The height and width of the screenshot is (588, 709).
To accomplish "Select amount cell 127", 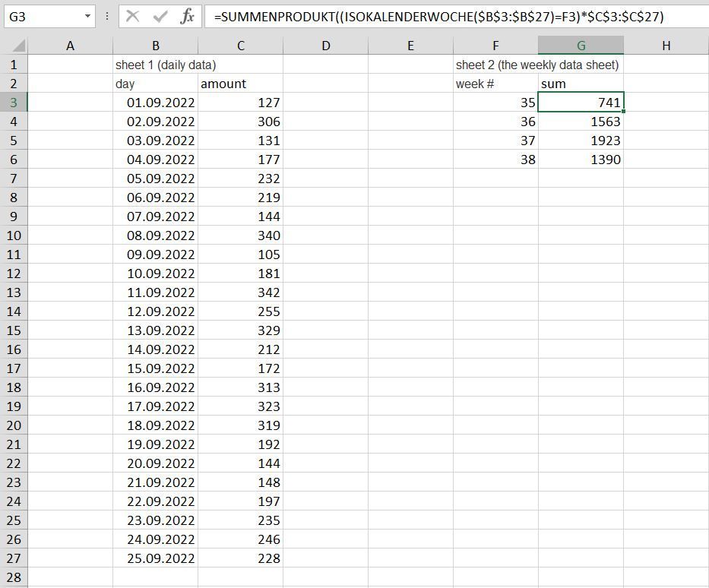I will tap(241, 103).
